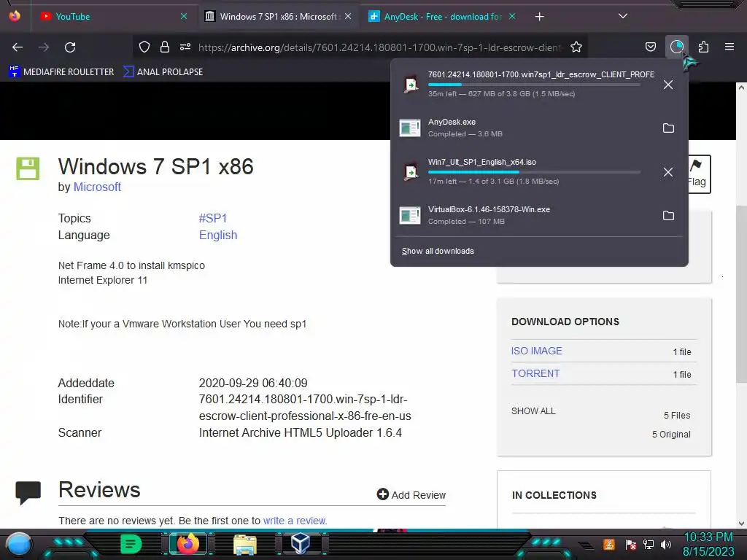Select the Windows 7 SP1 x86 tab
The width and height of the screenshot is (747, 560).
coord(278,17)
